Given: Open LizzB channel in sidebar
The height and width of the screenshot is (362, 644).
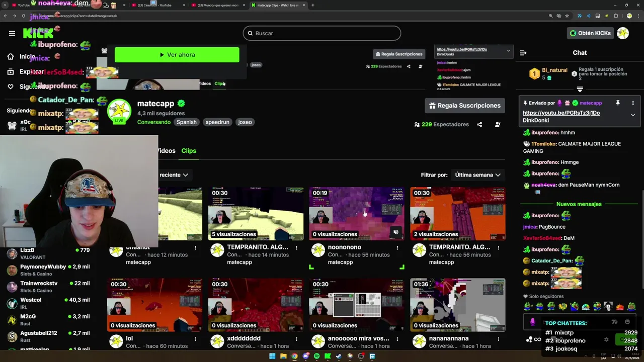Looking at the screenshot, I should (48, 253).
